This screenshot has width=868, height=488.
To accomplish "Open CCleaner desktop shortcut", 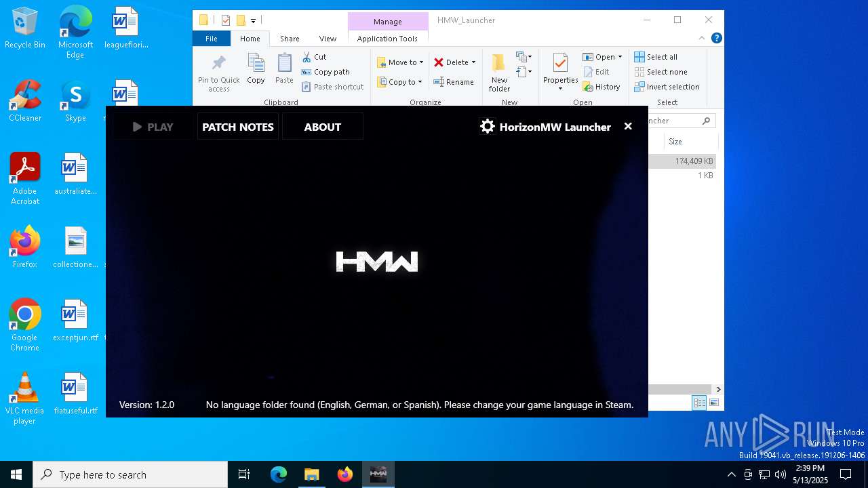I will [25, 101].
